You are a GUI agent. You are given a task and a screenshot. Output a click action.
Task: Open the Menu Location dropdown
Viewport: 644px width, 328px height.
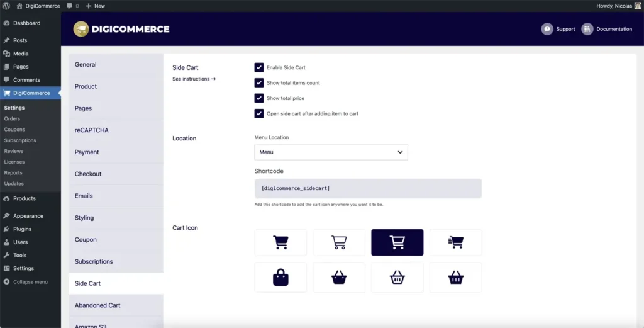coord(331,152)
